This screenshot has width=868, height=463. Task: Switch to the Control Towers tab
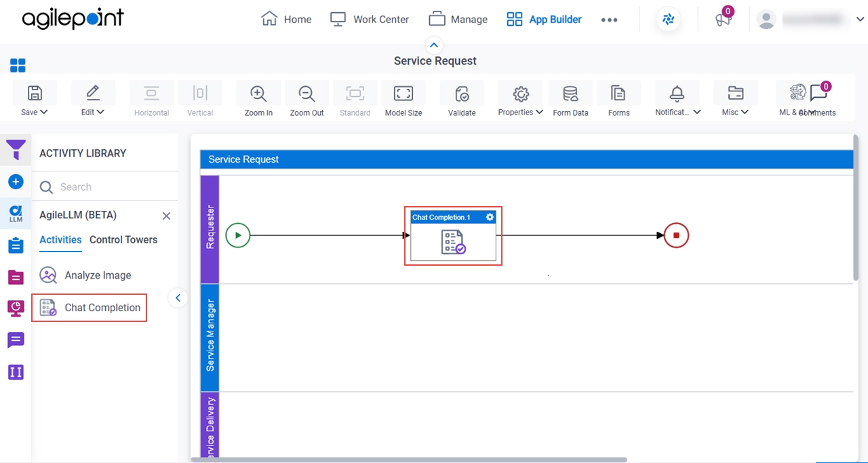point(123,239)
